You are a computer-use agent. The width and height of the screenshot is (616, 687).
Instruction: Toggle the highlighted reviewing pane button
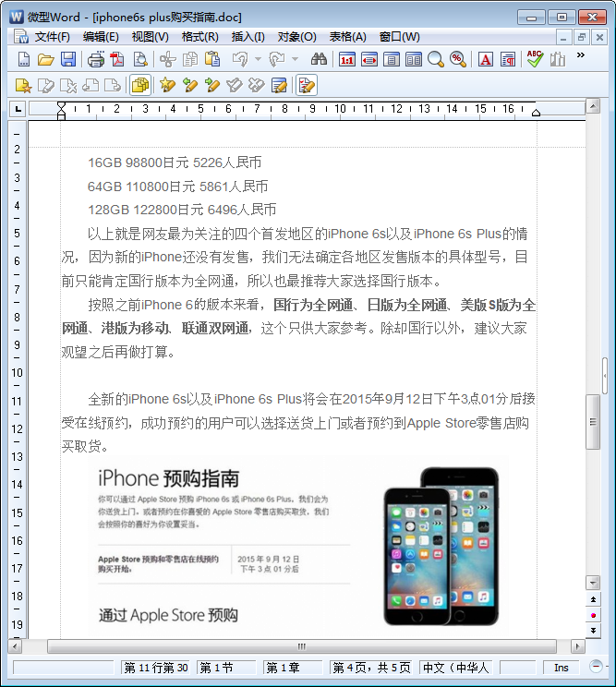coord(140,86)
